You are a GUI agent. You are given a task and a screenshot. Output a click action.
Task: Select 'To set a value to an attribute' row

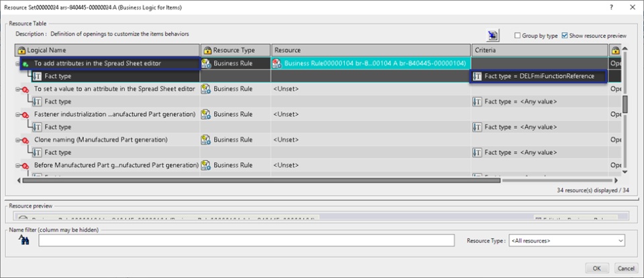click(114, 89)
